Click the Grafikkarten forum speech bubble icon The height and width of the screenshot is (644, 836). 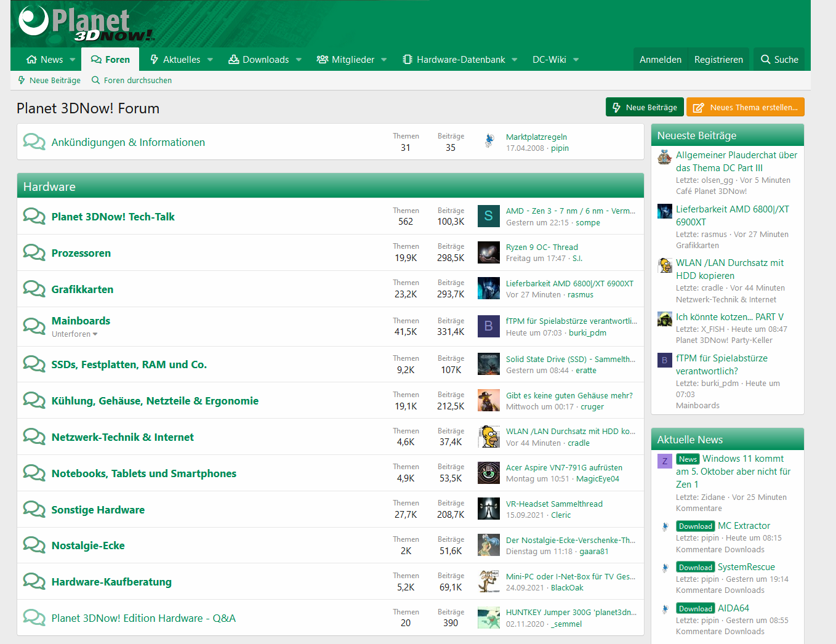tap(34, 289)
